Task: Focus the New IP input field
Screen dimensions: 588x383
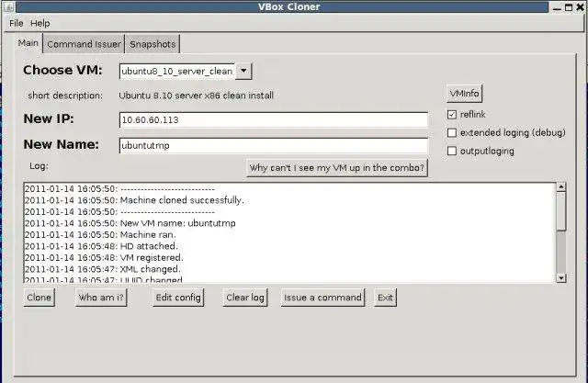Action: pos(274,120)
